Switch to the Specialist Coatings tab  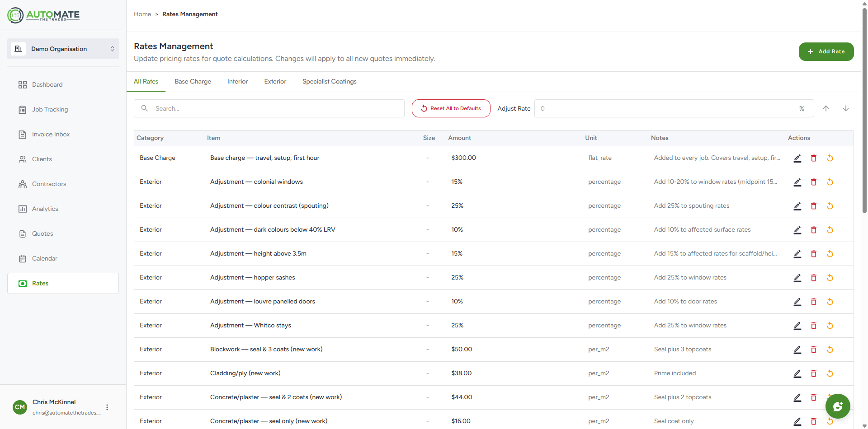click(x=329, y=81)
